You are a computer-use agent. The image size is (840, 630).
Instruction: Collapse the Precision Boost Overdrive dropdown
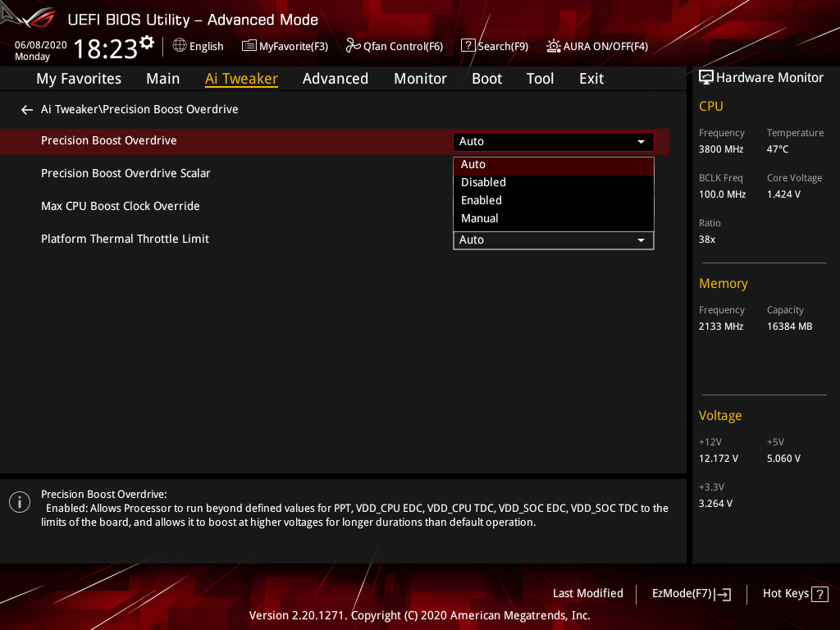pos(554,141)
